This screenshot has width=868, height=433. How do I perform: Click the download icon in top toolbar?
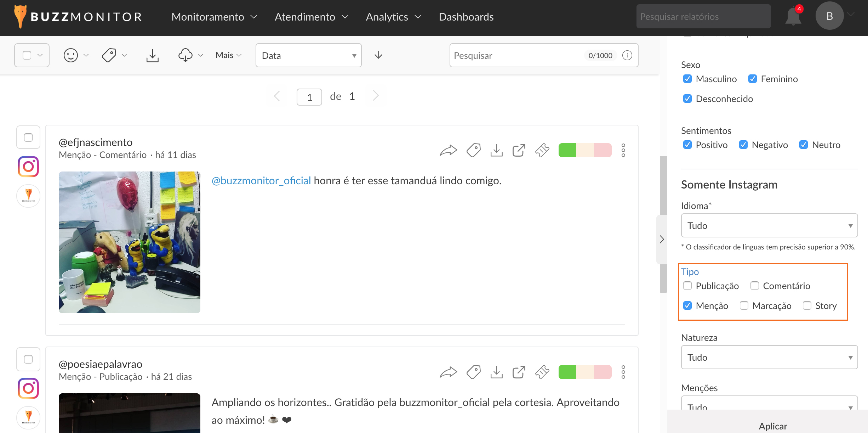click(152, 55)
